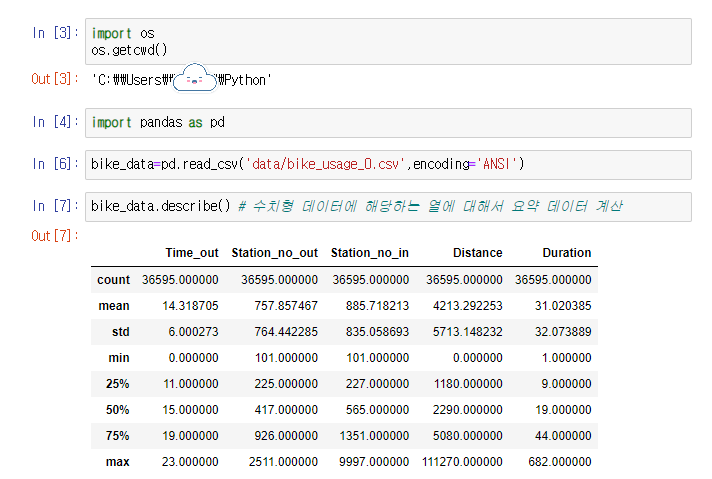Select the In [3] prompt label

[x=55, y=33]
